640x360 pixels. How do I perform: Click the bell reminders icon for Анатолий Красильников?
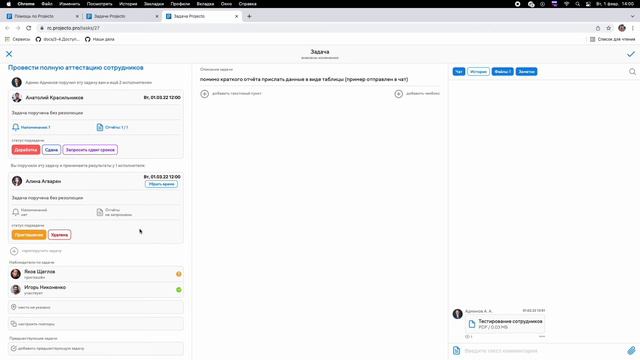16,127
